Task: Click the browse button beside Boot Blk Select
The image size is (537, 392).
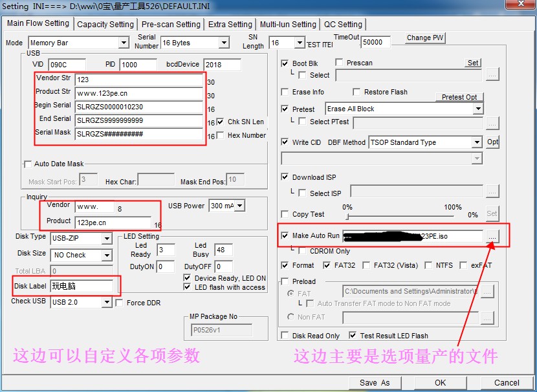Action: click(492, 75)
